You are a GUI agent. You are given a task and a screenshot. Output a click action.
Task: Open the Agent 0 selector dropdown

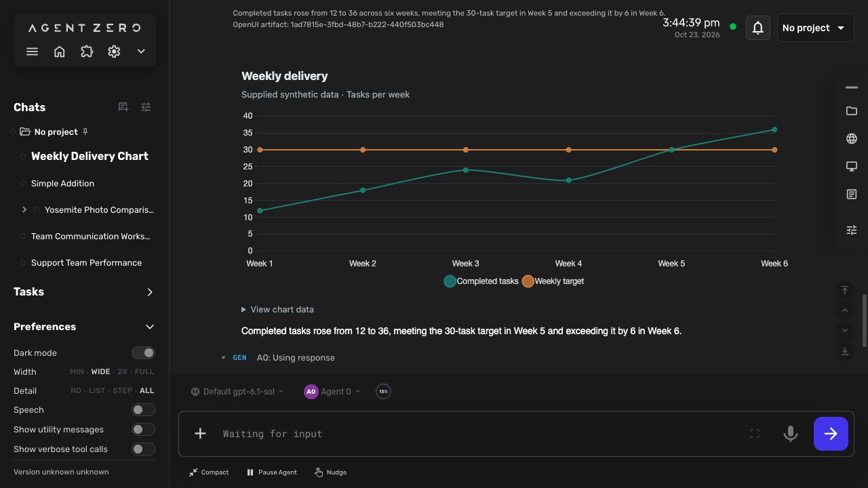point(332,391)
